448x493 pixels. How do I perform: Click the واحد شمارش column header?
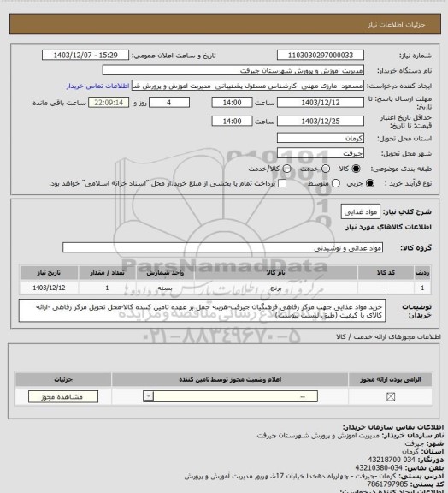[x=165, y=272]
